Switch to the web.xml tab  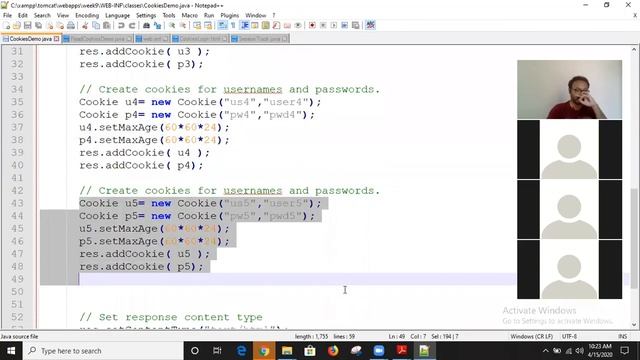152,39
